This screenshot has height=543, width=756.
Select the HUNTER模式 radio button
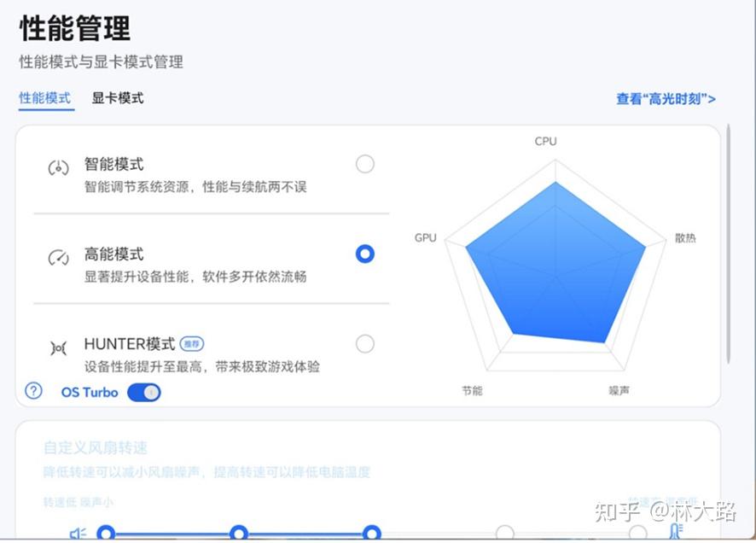pyautogui.click(x=365, y=344)
